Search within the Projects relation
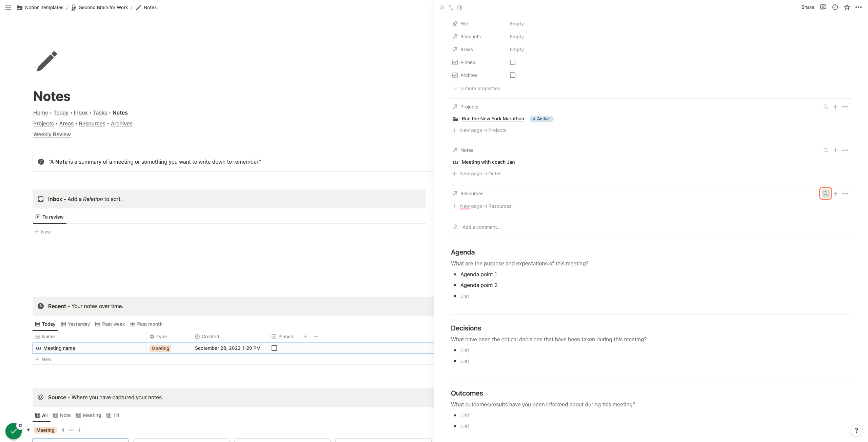 tap(826, 107)
